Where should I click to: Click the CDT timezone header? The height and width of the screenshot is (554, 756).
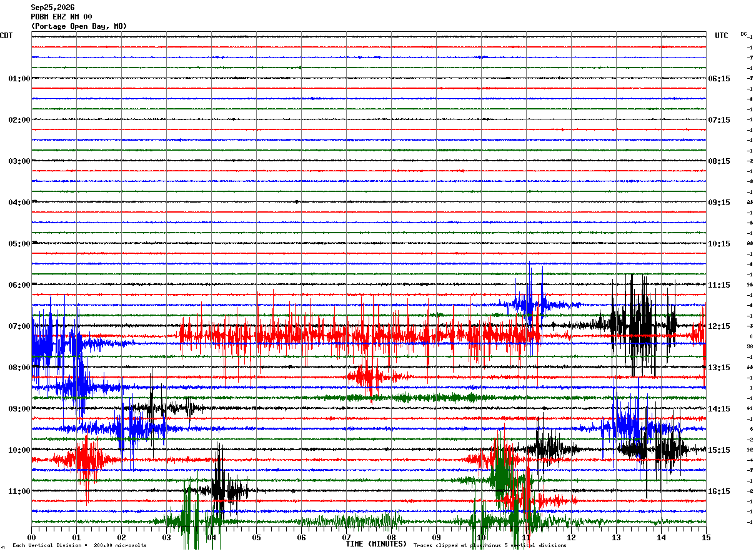[6, 36]
